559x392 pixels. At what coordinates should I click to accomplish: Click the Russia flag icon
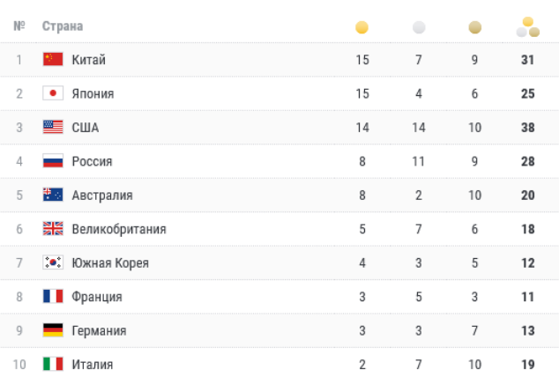[53, 161]
